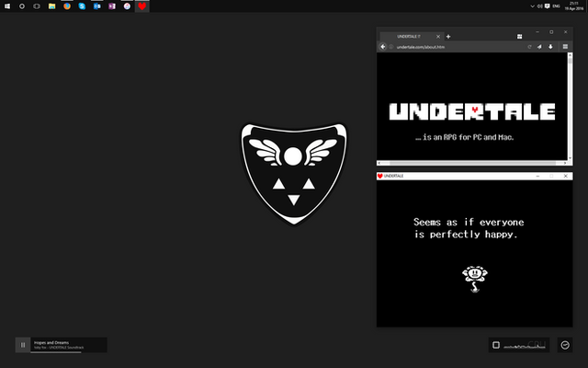Screen dimensions: 588x368
Task: Minimize the browser window
Action: (537, 32)
